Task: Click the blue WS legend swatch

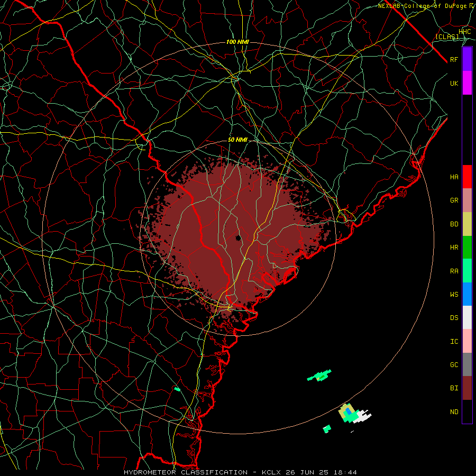Action: click(467, 294)
